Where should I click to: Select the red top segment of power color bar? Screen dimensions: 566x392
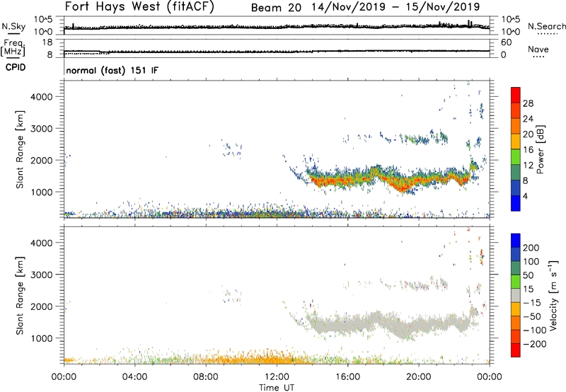point(516,95)
